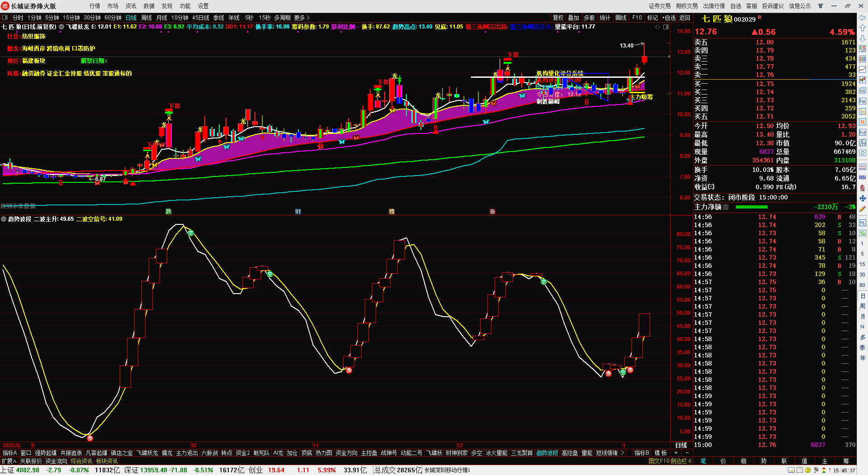Viewport: 868px width, 475px height.
Task: Click the F10 info sidebar icon
Action: 863,101
